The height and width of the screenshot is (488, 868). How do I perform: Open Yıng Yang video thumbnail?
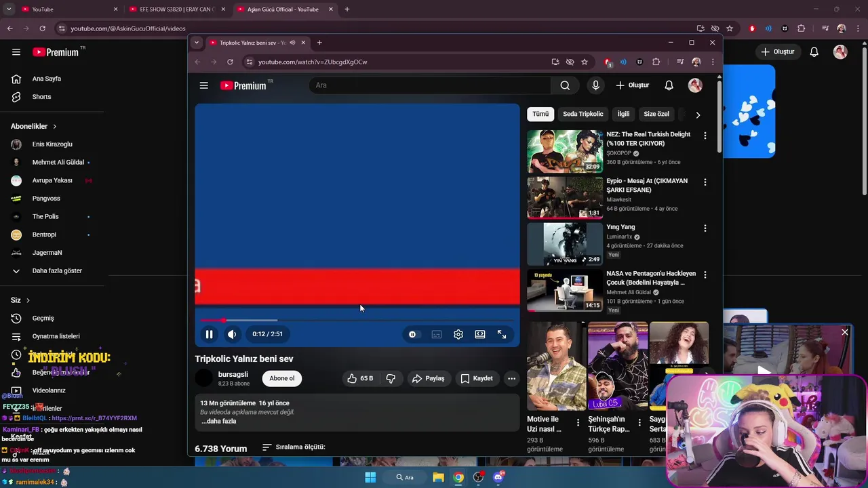[565, 244]
